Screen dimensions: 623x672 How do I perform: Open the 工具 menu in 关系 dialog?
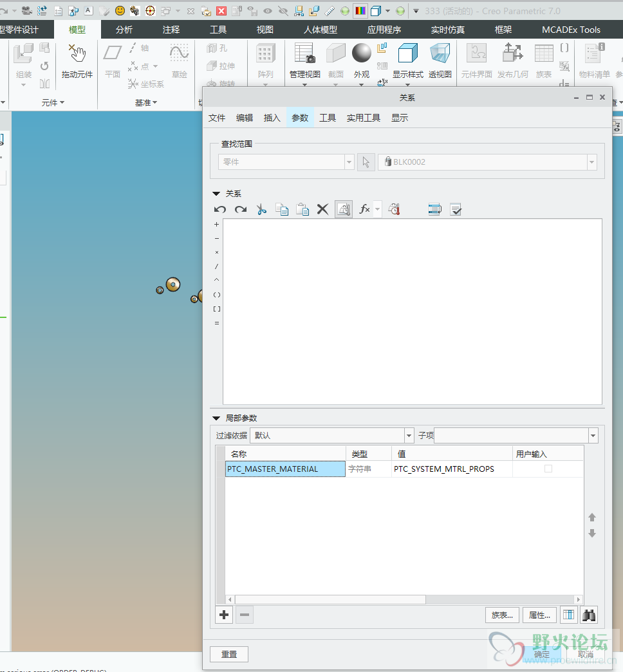click(328, 118)
